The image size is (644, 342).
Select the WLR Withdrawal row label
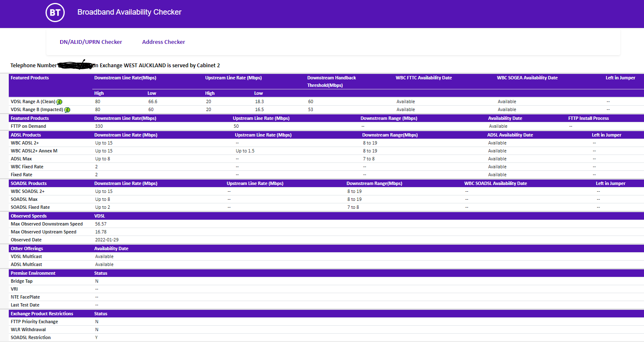(x=28, y=329)
